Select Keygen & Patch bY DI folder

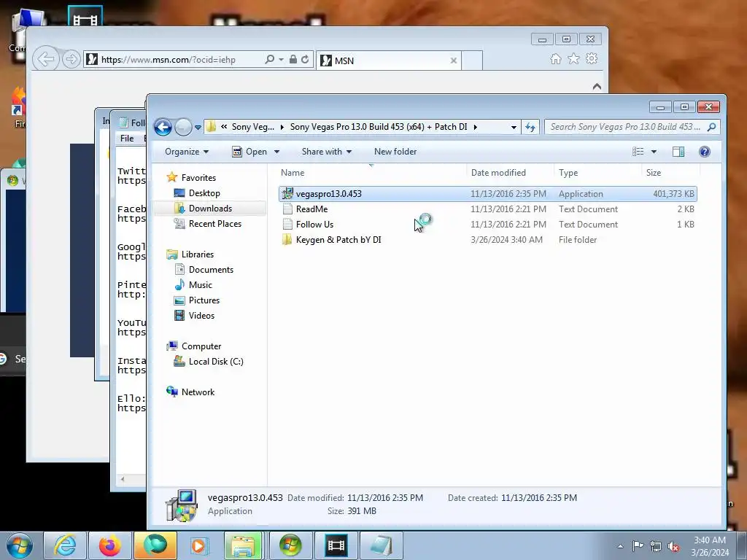488,239
